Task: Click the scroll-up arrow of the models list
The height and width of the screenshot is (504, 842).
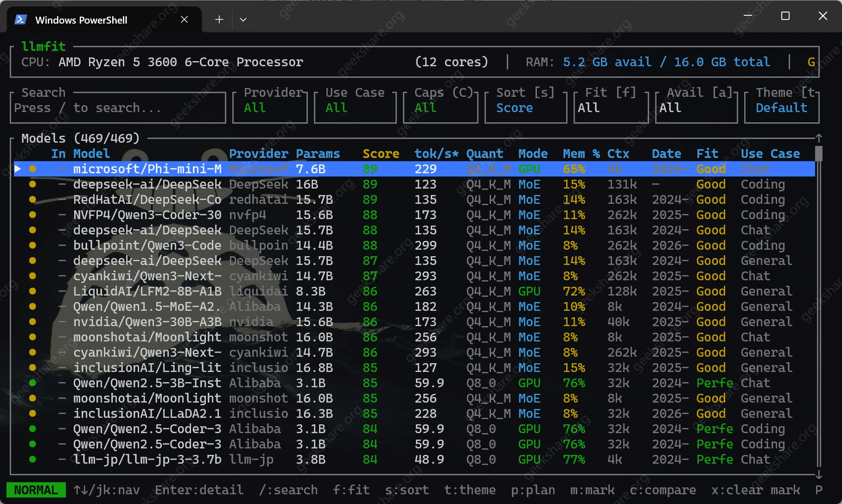Action: tap(819, 138)
